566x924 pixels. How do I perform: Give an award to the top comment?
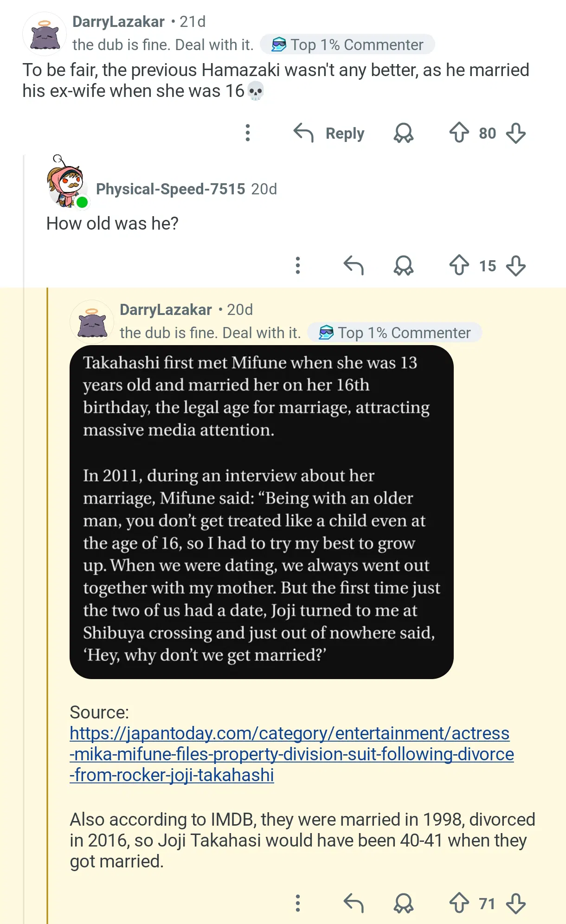[403, 133]
